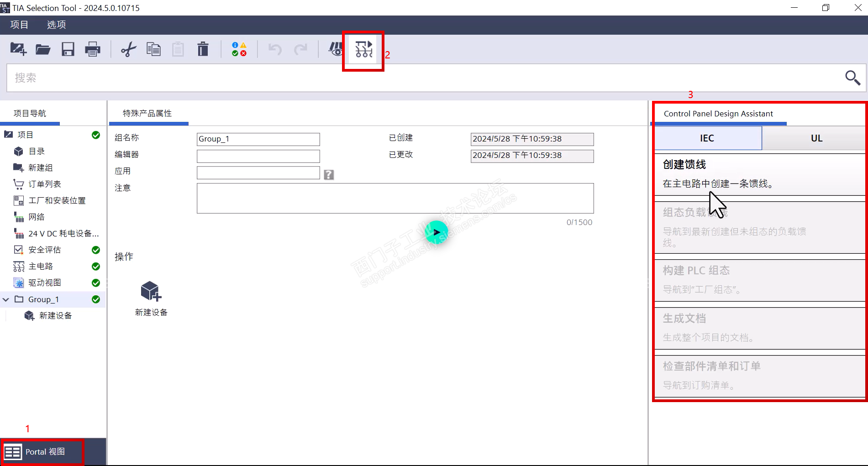Select 新建设备 under Group_1 in tree
The image size is (868, 466).
click(x=55, y=315)
